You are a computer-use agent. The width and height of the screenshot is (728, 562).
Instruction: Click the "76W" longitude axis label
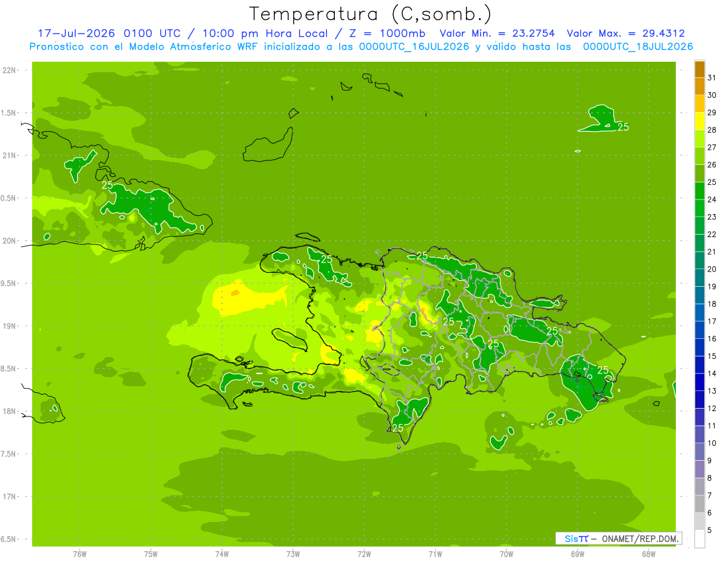79,554
